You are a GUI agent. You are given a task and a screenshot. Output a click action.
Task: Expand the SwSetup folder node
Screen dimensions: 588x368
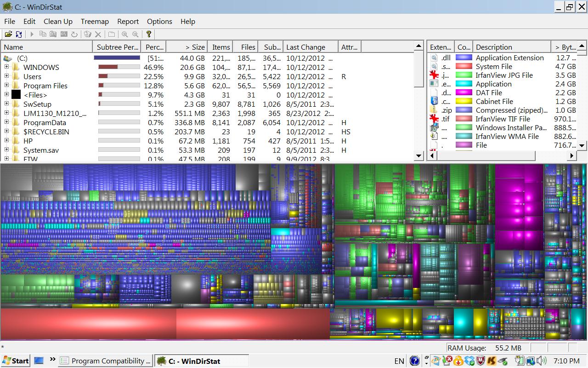pos(6,104)
